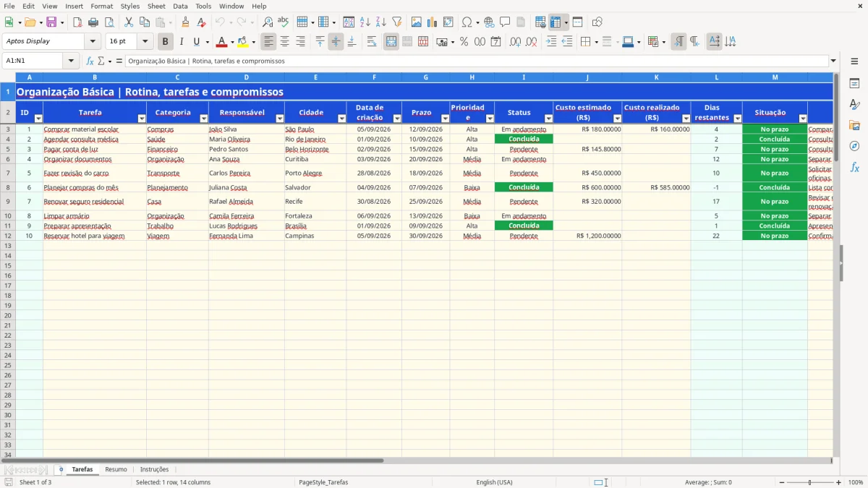This screenshot has height=488, width=868.
Task: Select column header F
Action: point(374,77)
